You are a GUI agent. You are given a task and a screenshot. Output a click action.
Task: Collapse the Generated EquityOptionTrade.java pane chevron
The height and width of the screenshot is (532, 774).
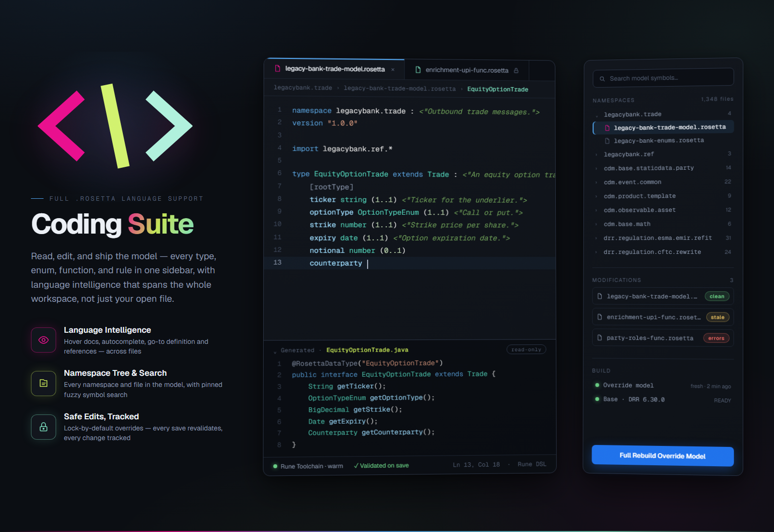coord(275,352)
